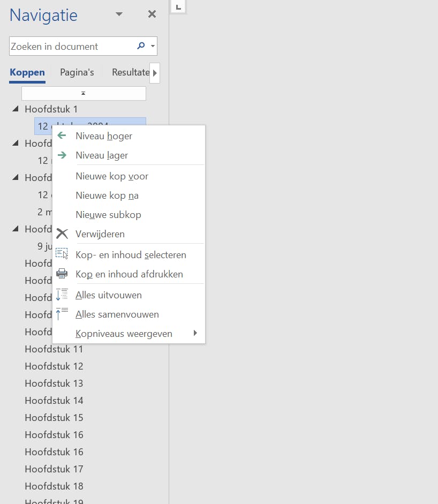Collapse the Hoofdstuk 1 heading
Viewport: 438px width, 504px height.
15,109
